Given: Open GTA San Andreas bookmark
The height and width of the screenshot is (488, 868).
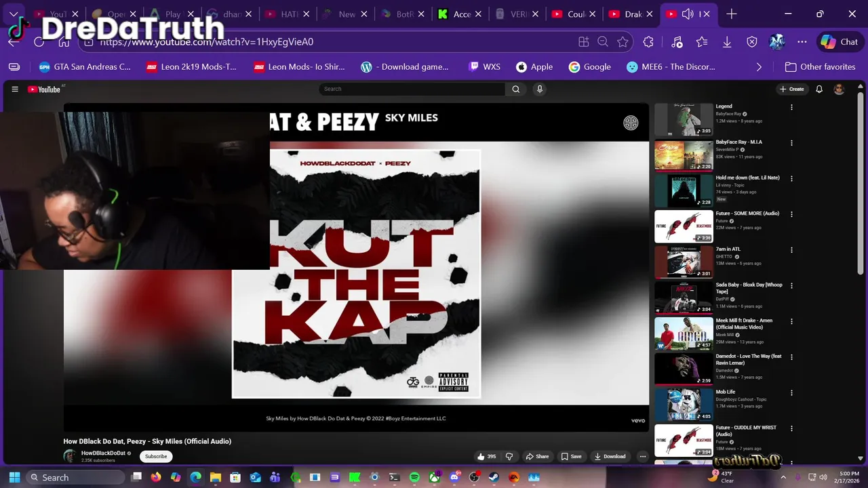Looking at the screenshot, I should [x=85, y=66].
